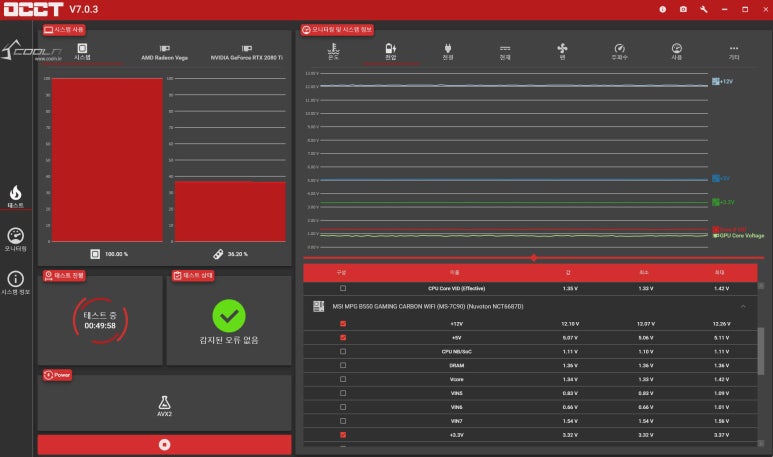Take a screenshot with the camera icon
The width and height of the screenshot is (773, 457).
[x=683, y=9]
